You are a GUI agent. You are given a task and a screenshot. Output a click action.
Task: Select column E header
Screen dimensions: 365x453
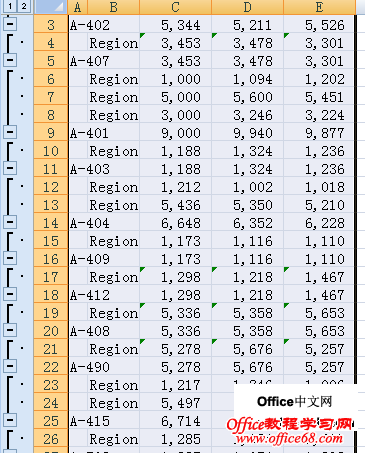pyautogui.click(x=319, y=7)
